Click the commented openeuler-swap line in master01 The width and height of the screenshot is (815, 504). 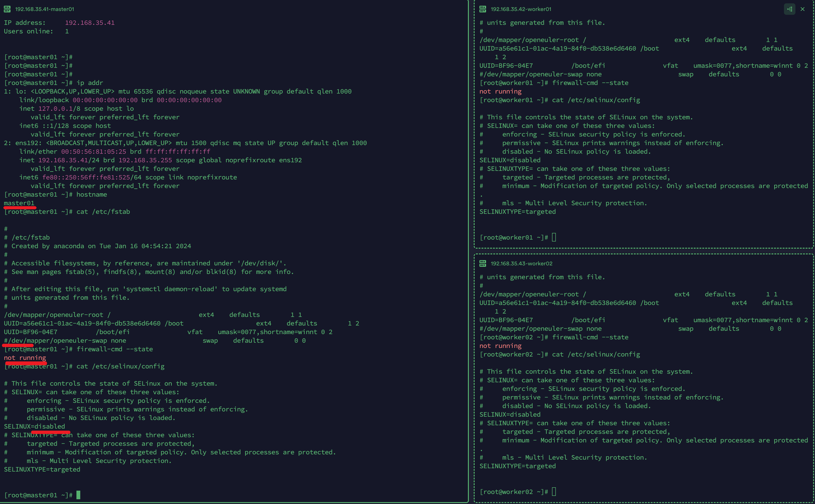pyautogui.click(x=65, y=340)
